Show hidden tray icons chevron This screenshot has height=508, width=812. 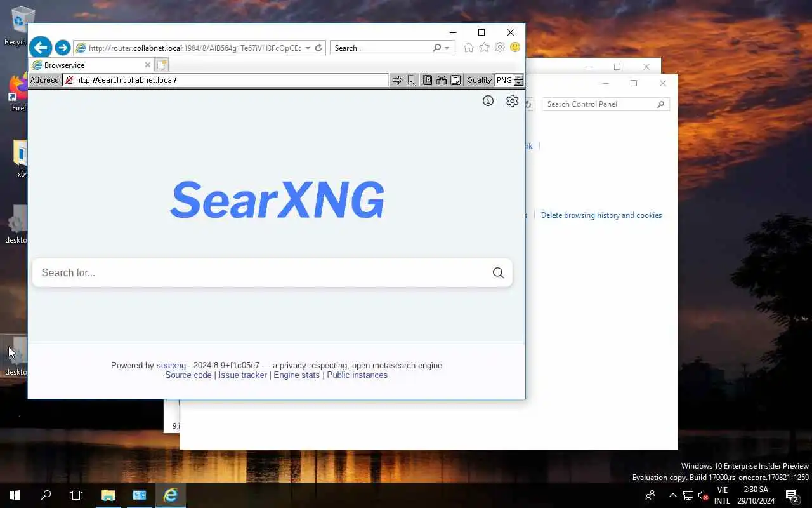point(673,495)
